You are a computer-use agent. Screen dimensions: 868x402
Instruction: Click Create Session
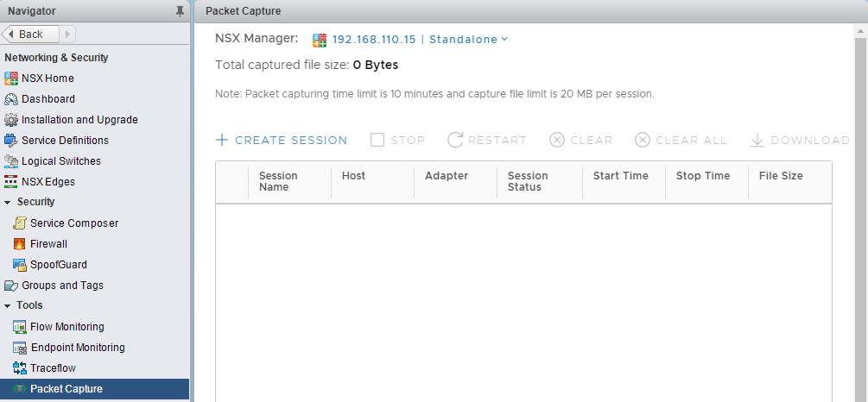pos(282,140)
